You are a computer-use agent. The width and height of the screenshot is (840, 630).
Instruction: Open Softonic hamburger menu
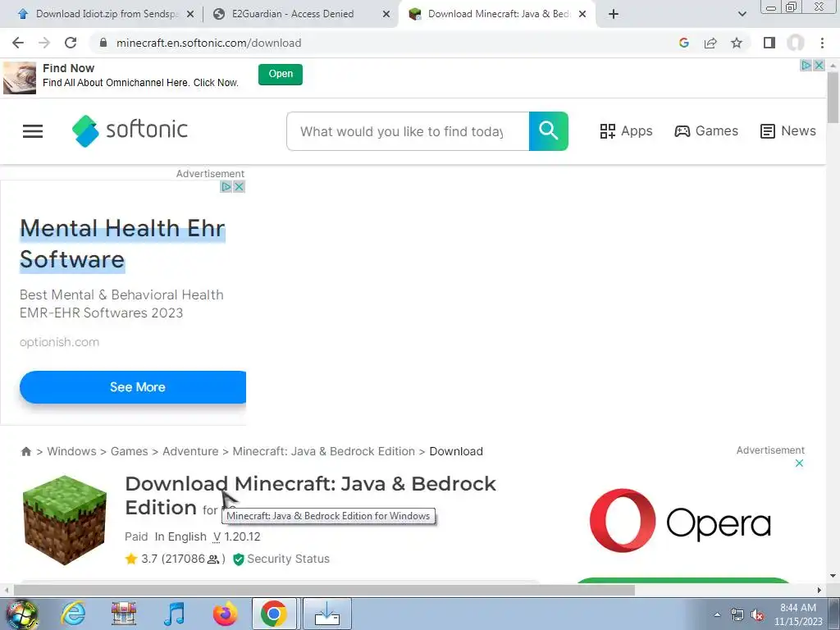point(33,131)
